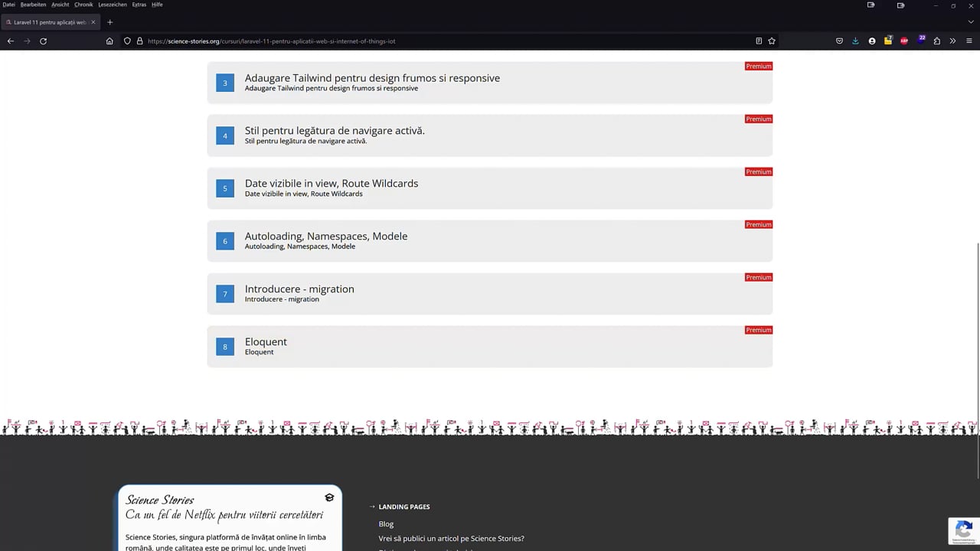Open the Datei menu
Screen dimensions: 980x551
point(9,5)
